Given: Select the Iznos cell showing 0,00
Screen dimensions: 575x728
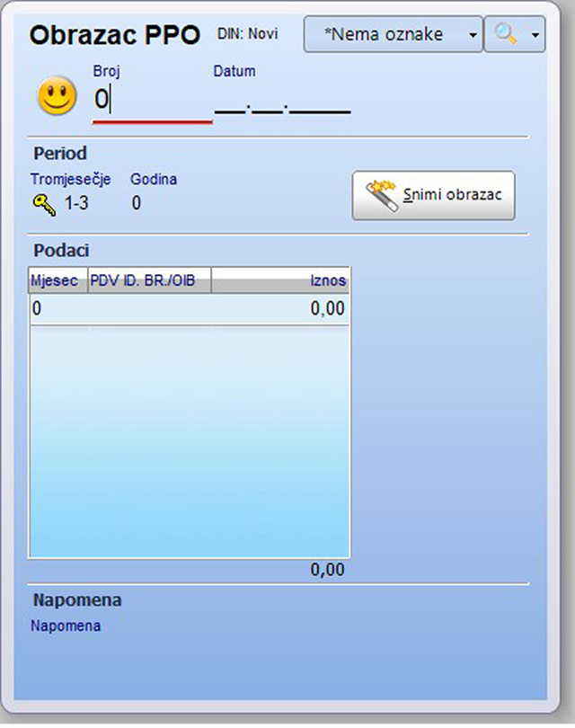Looking at the screenshot, I should pyautogui.click(x=280, y=309).
